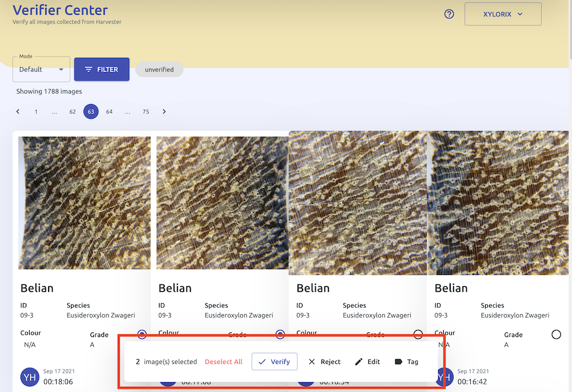Click Edit with the pencil icon
Screen dimensions: 572x392
pyautogui.click(x=367, y=362)
